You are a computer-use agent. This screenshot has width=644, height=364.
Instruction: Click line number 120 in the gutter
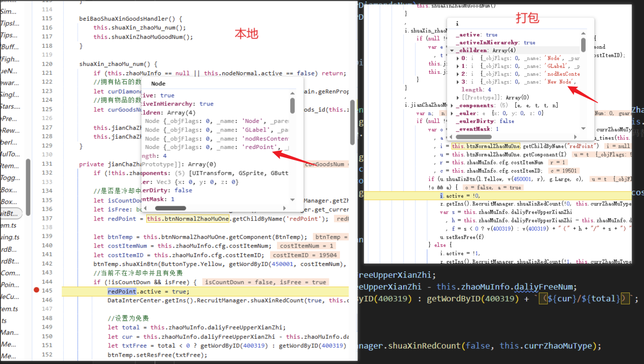click(47, 64)
